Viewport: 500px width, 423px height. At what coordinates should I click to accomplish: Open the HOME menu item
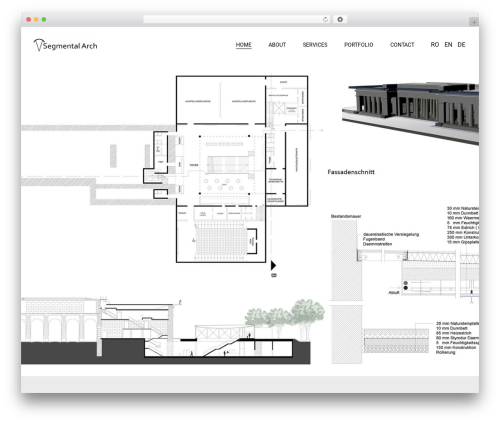click(x=244, y=45)
